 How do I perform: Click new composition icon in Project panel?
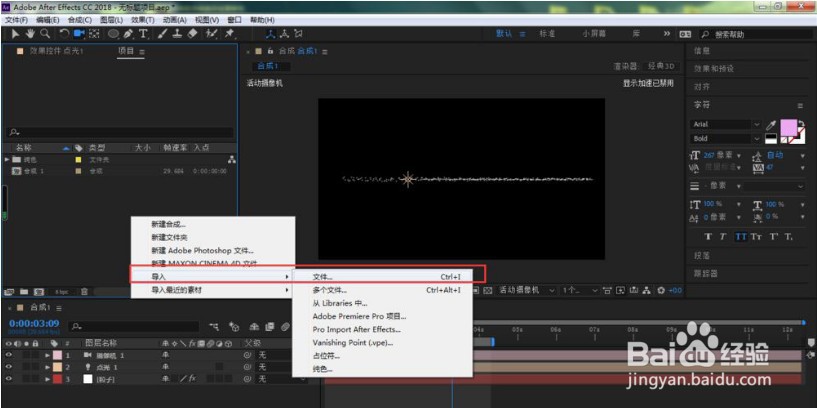click(x=39, y=291)
